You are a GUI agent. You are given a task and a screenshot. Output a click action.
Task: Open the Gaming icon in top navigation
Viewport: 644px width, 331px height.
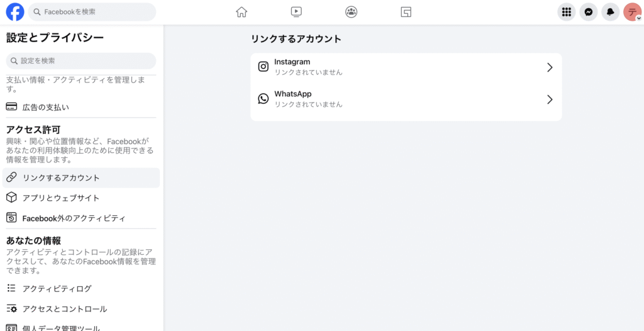pos(406,12)
